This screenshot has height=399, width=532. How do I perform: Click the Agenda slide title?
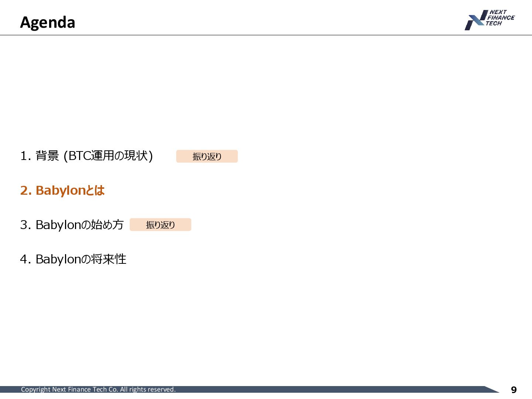(48, 23)
